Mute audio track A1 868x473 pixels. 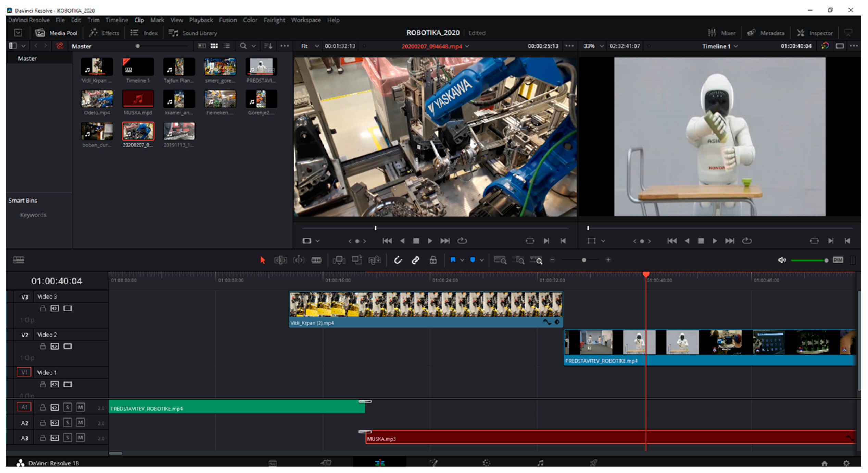click(80, 407)
